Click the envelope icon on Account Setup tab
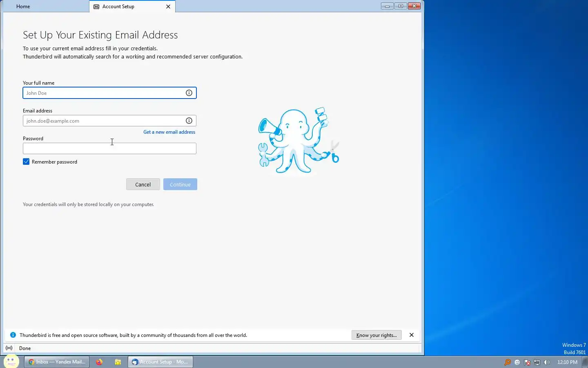The image size is (588, 368). 96,7
